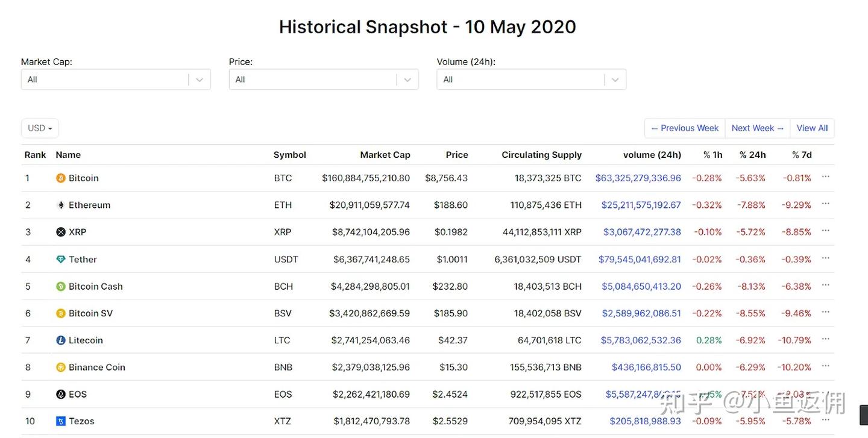Click the Binance Coin logo icon
Viewport: 868px width, 438px height.
pyautogui.click(x=60, y=368)
